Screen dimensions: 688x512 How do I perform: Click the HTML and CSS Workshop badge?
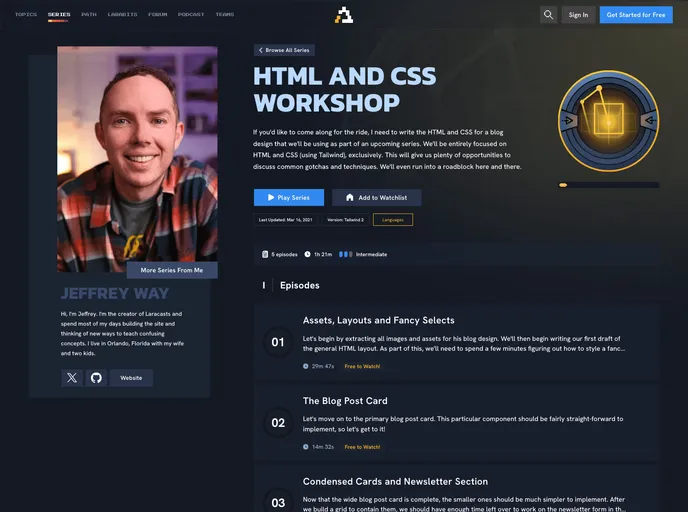coord(608,121)
